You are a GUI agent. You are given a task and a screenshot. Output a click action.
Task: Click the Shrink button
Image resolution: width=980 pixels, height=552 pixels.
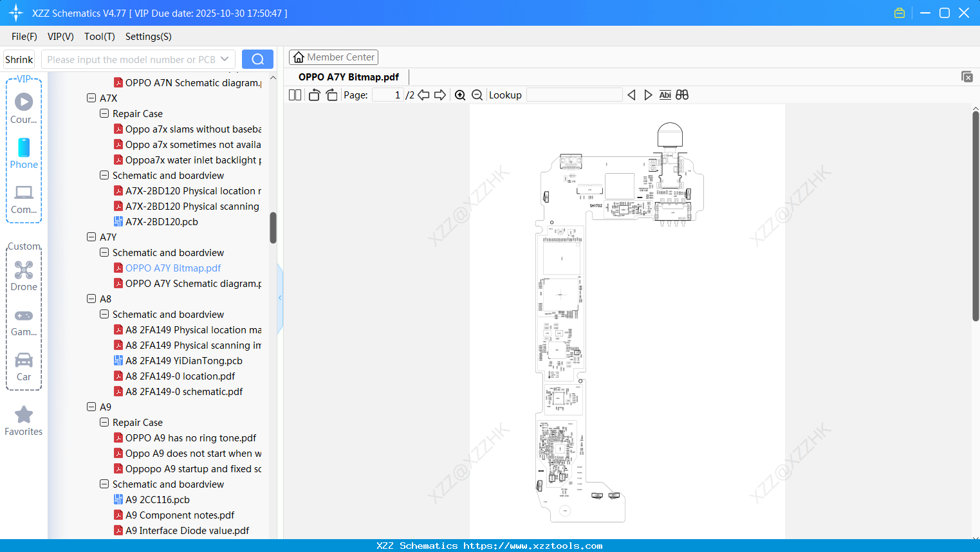point(19,59)
